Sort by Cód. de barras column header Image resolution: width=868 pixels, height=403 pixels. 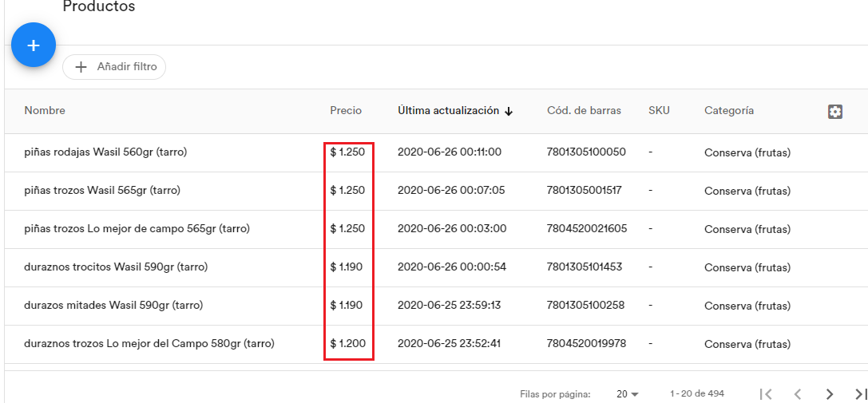coord(584,111)
